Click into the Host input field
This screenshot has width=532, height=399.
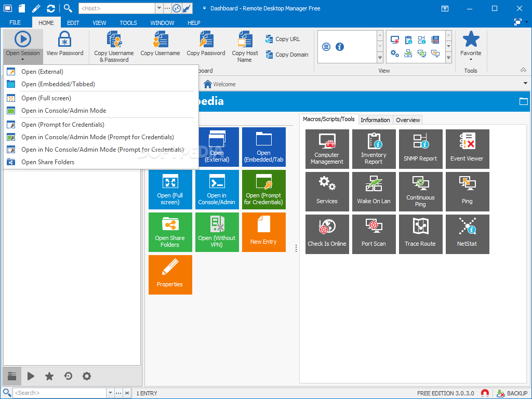click(x=117, y=8)
